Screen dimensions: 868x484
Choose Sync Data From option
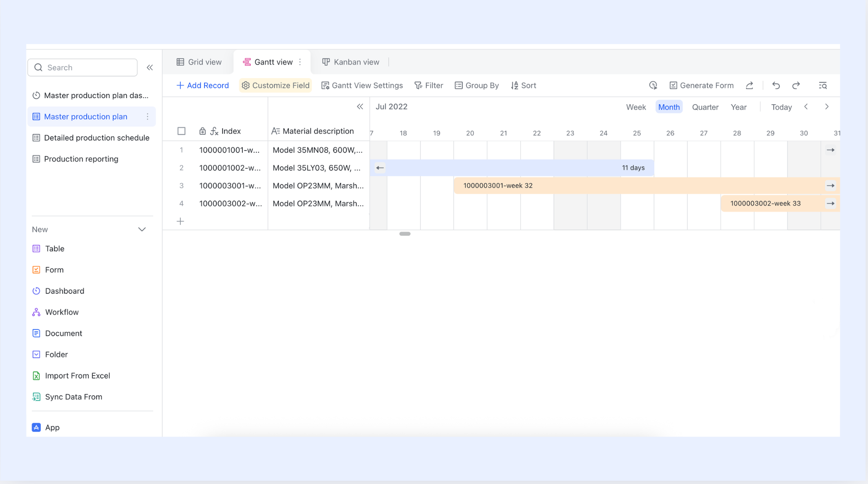click(x=67, y=397)
